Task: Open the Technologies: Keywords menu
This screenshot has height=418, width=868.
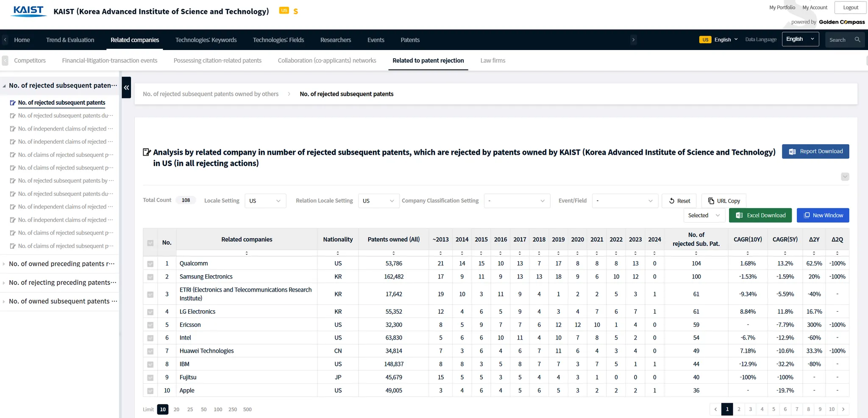Action: [206, 40]
